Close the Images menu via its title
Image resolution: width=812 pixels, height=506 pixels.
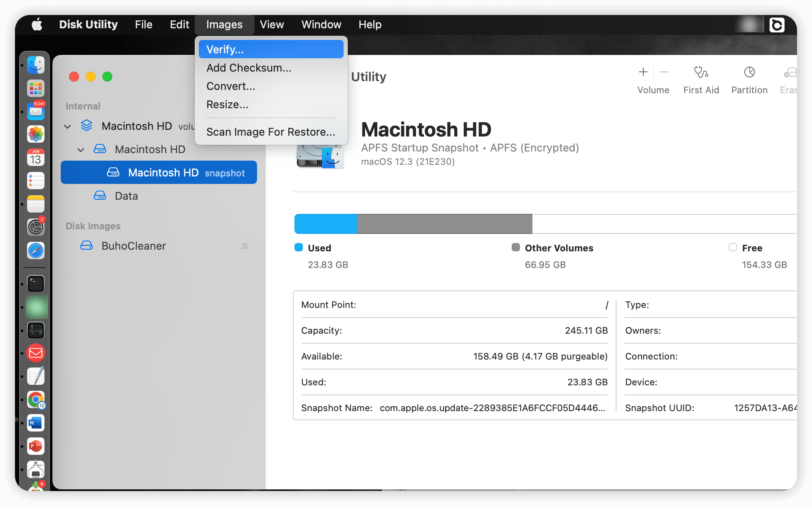pos(224,25)
